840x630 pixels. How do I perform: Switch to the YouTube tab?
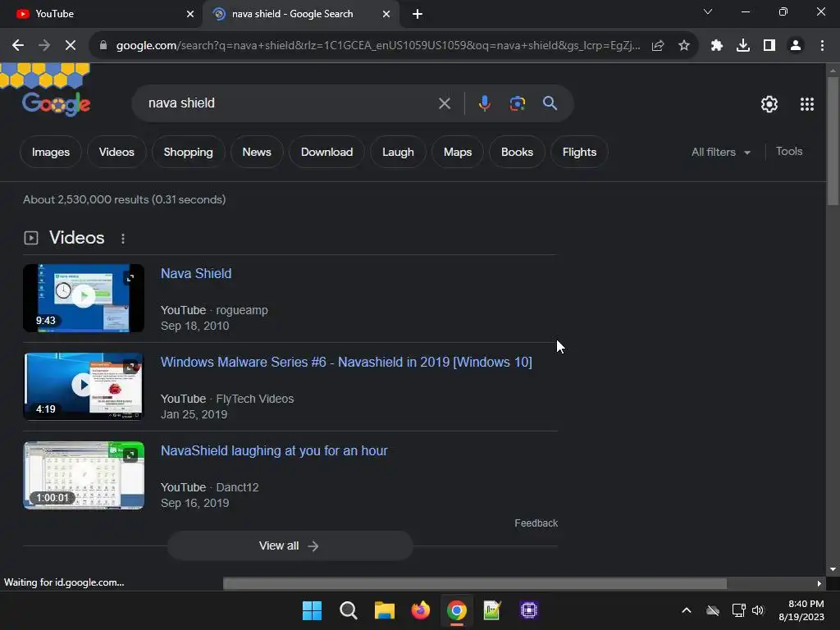pyautogui.click(x=102, y=14)
